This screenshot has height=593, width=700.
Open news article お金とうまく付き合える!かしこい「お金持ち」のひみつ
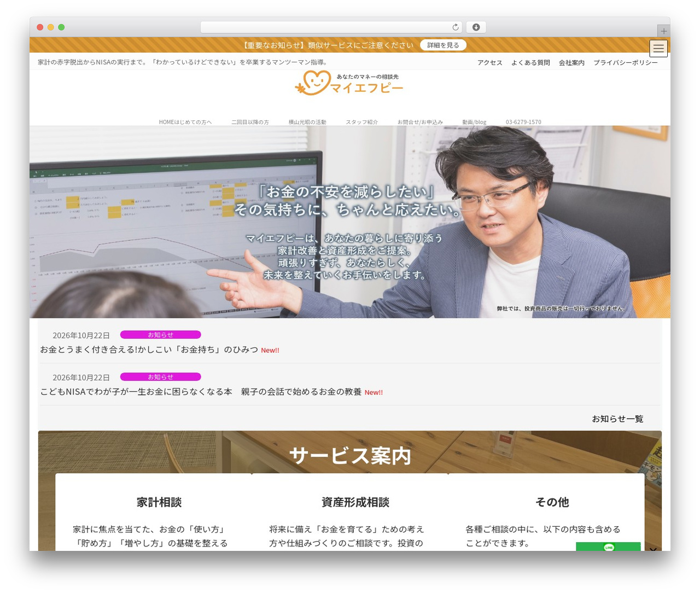point(149,350)
